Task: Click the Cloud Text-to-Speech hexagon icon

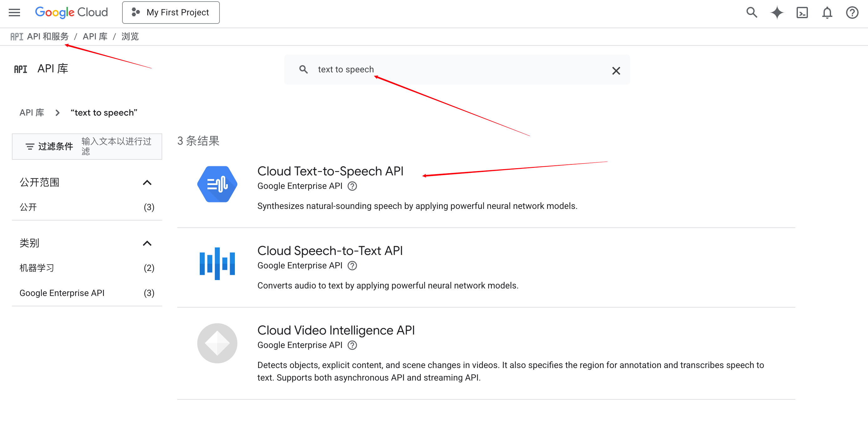Action: tap(217, 184)
